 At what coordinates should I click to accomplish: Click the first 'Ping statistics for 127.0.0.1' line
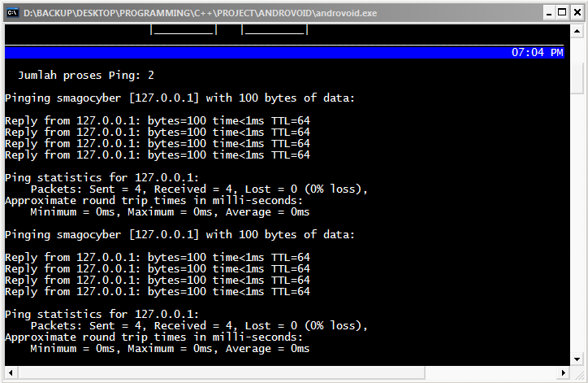pyautogui.click(x=102, y=177)
